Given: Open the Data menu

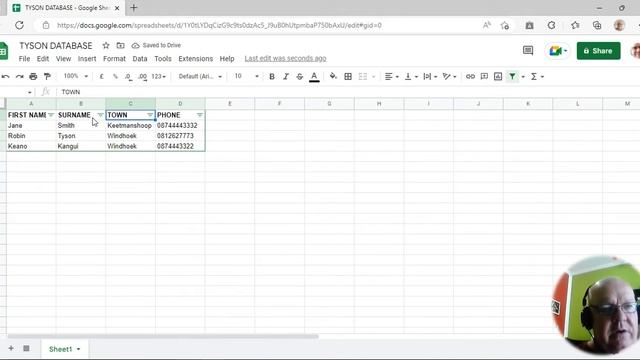Looking at the screenshot, I should tap(140, 59).
